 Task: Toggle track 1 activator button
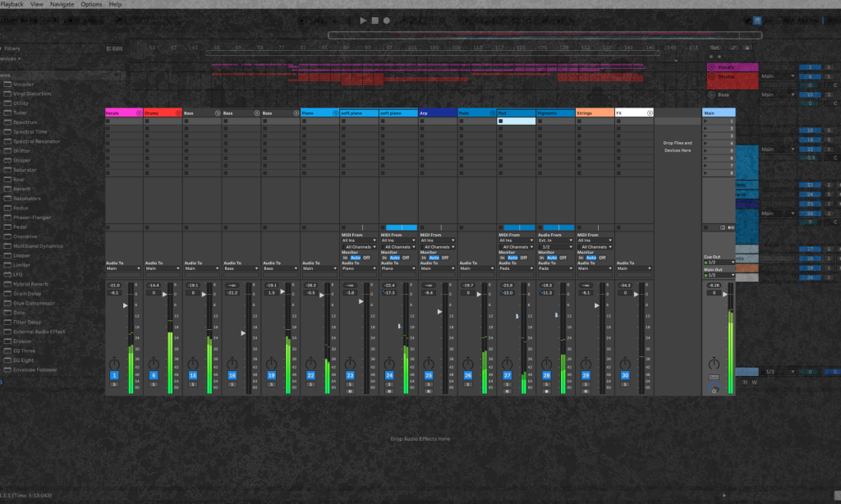point(114,375)
